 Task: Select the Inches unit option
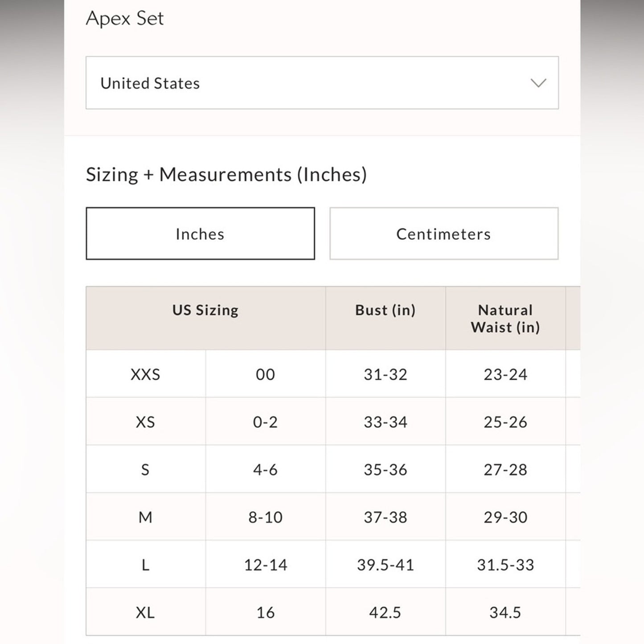tap(200, 234)
